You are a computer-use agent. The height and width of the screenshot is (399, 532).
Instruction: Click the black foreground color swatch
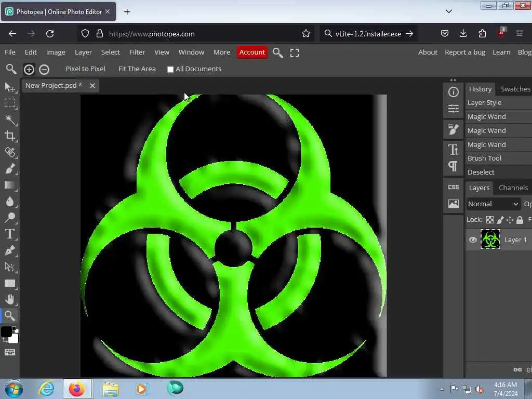coord(6,331)
